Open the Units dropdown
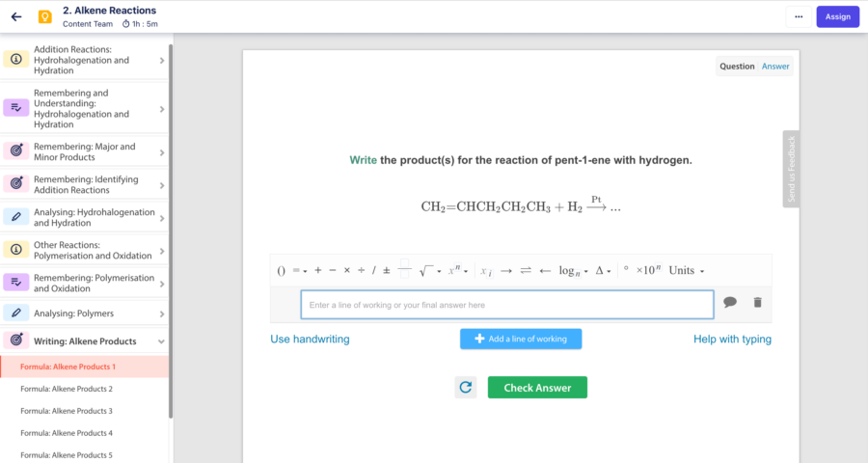This screenshot has width=868, height=463. [687, 270]
